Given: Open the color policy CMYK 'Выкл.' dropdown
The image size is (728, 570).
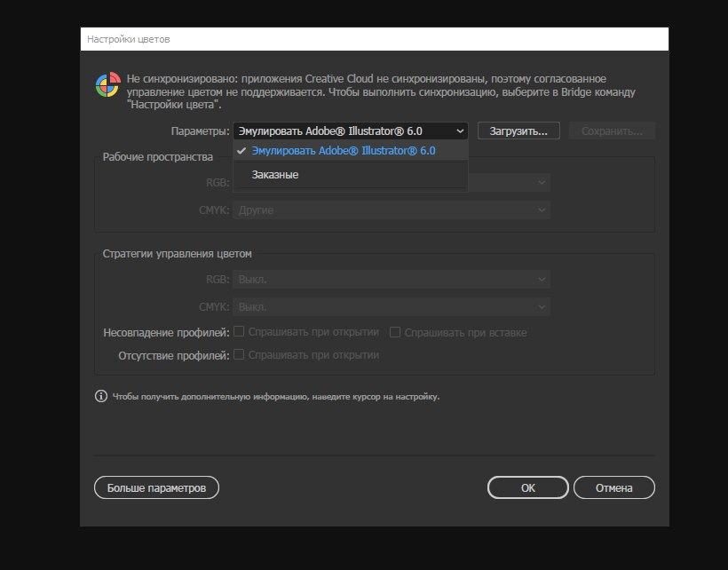Looking at the screenshot, I should [x=392, y=307].
